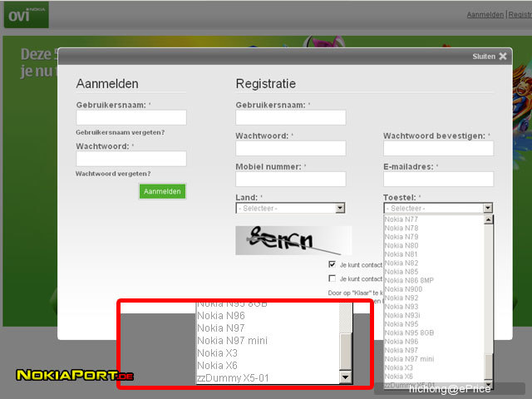Select Nokia N97 in dropdown list
Viewport: 532px width, 399px height.
pos(434,350)
